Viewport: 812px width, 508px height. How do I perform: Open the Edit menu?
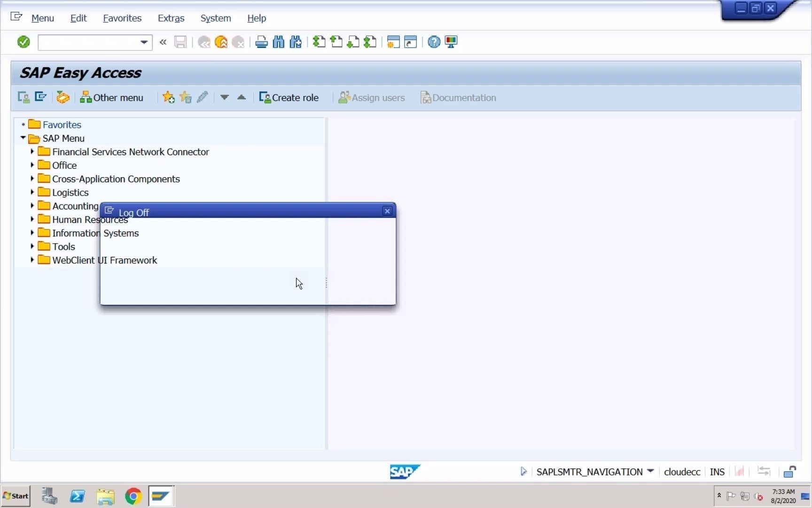click(x=78, y=18)
